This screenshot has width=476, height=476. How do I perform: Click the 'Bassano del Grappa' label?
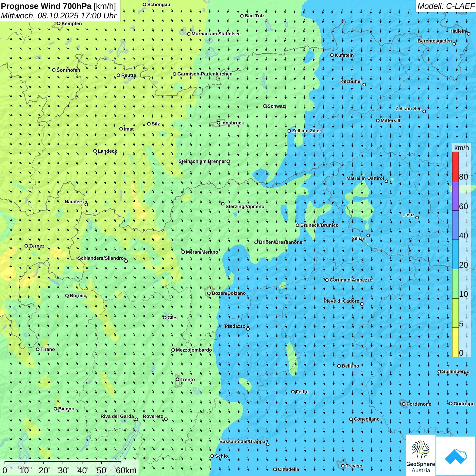(x=242, y=441)
